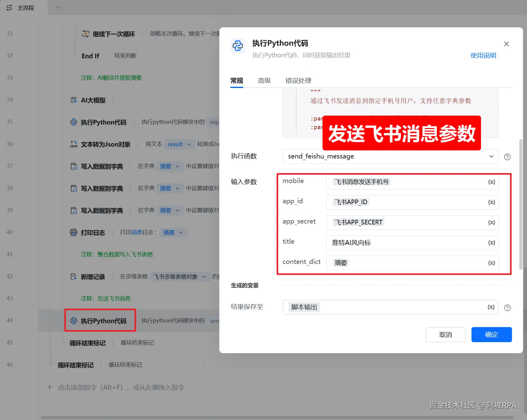This screenshot has width=527, height=420.
Task: Click dictionary write icon on line 37
Action: coord(74,166)
